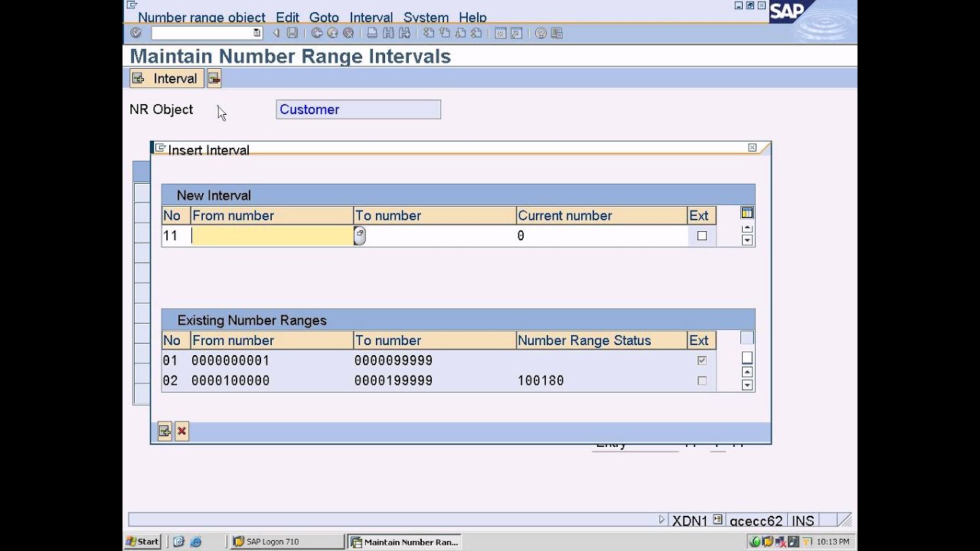Screen dimensions: 980x551
Task: Click the Create New Session icon
Action: point(500,33)
